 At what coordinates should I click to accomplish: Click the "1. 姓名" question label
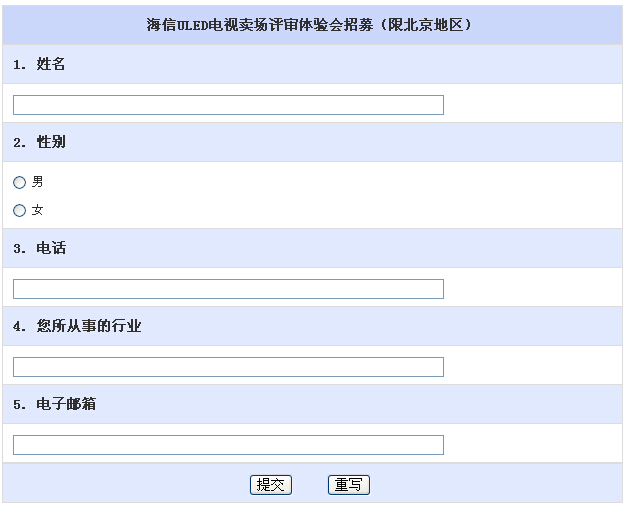click(40, 64)
